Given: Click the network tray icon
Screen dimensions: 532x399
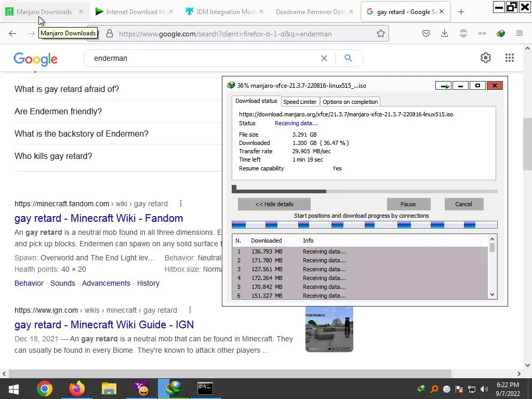Looking at the screenshot, I should [x=472, y=389].
